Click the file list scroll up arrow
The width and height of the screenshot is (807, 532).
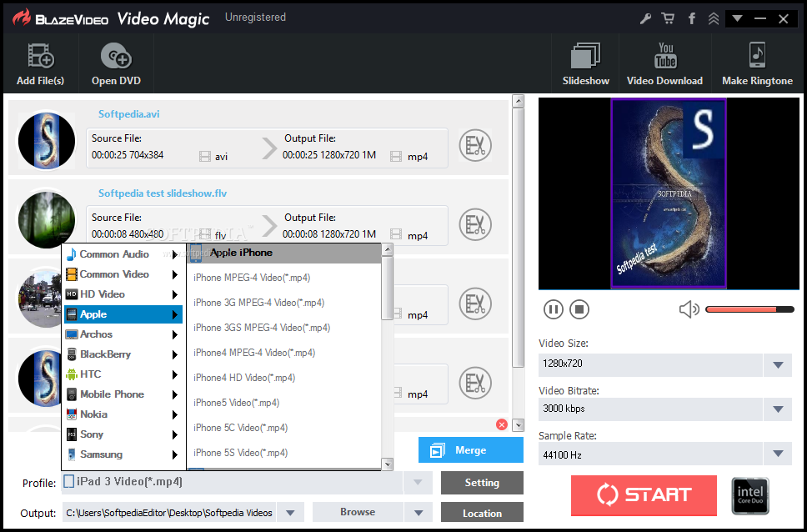click(519, 101)
